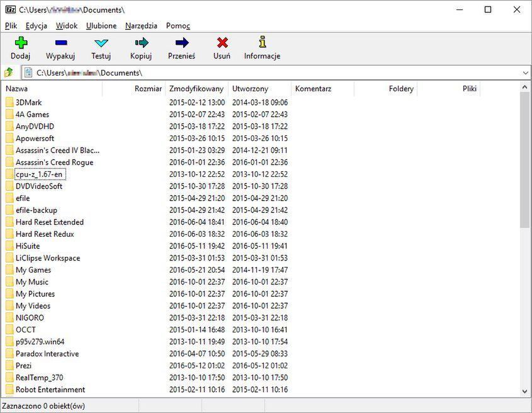Click the address path input field
Viewport: 532px width, 413px height.
[x=275, y=73]
